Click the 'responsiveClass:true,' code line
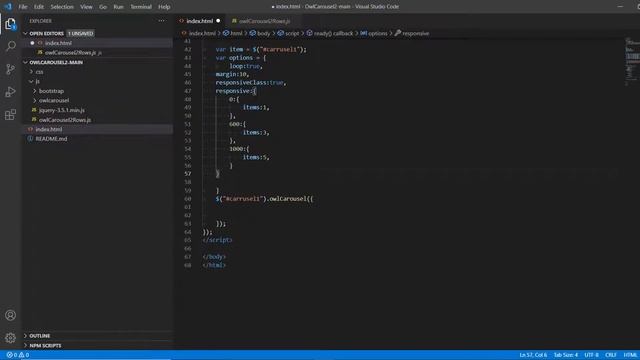Screen dimensions: 640x360 point(251,82)
